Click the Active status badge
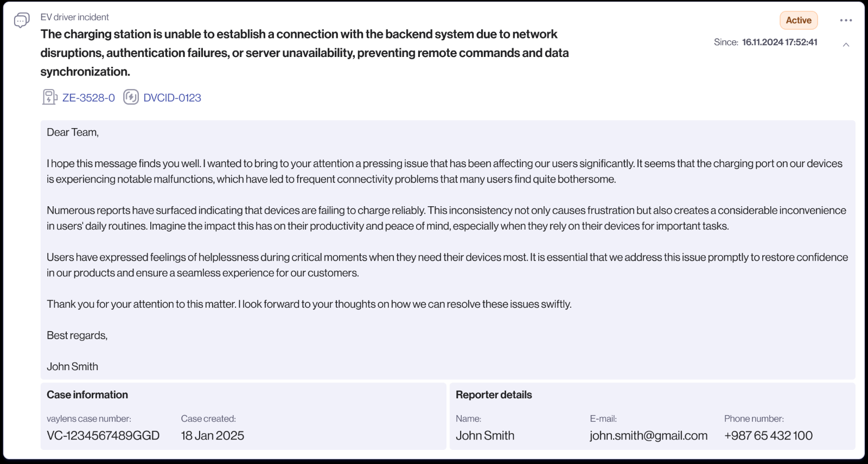The image size is (868, 464). point(799,20)
